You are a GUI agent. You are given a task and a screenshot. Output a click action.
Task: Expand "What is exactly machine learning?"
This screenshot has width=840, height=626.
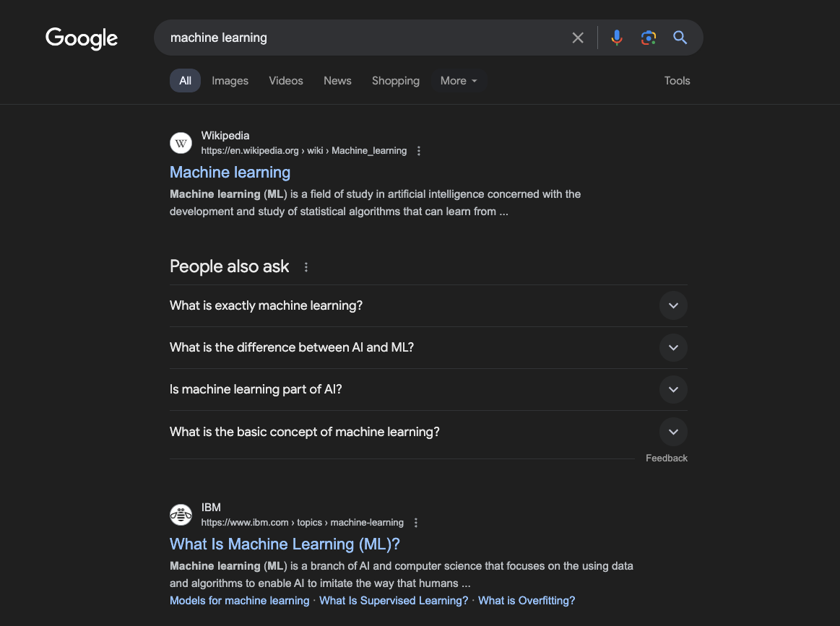click(x=428, y=305)
